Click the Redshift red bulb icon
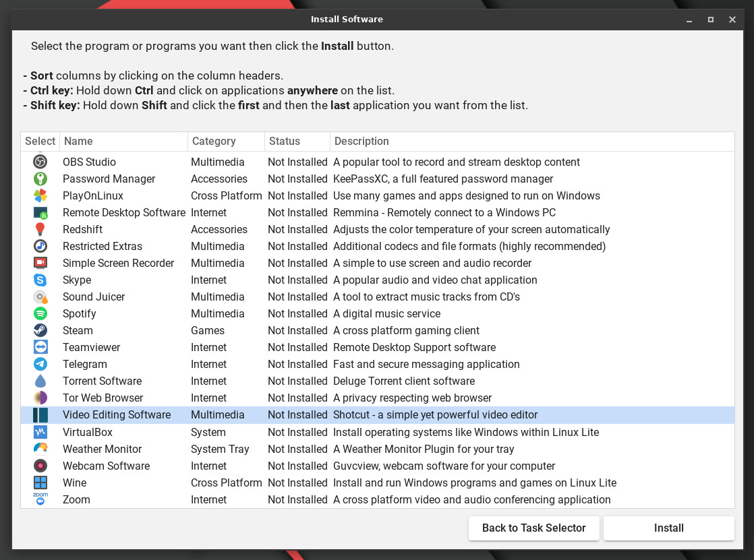The height and width of the screenshot is (560, 754). pyautogui.click(x=40, y=229)
